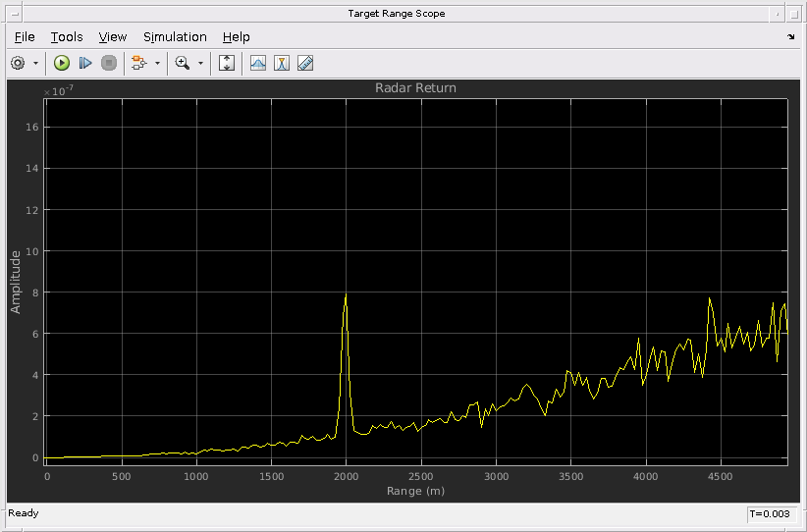Click the Ready status text
The height and width of the screenshot is (532, 807).
pyautogui.click(x=24, y=513)
